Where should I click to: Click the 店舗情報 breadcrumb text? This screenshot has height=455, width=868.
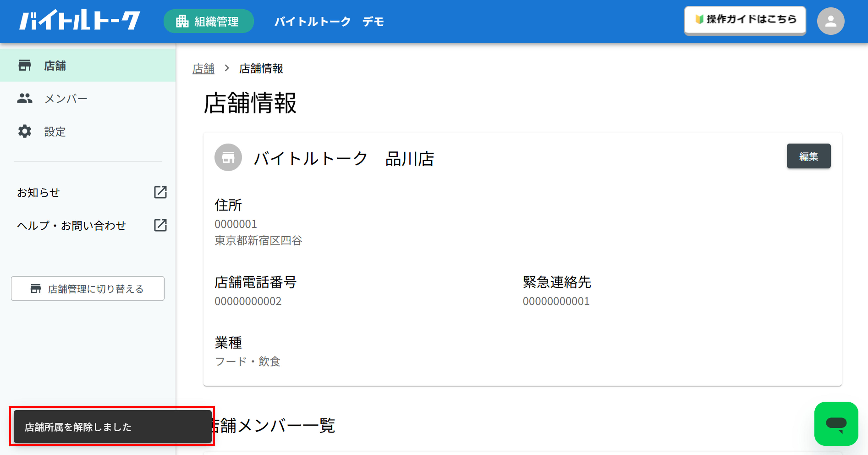tap(261, 69)
